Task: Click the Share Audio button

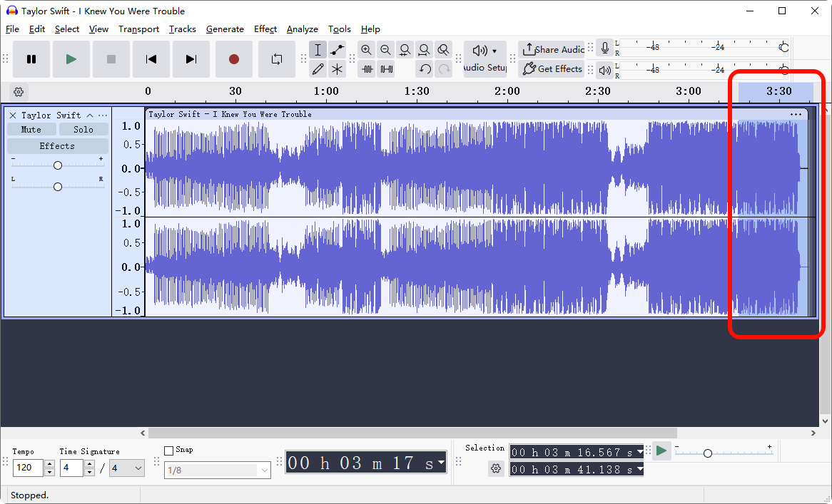Action: 552,49
